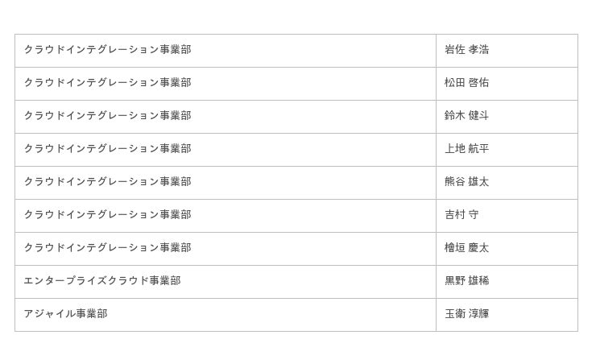Select the department text in 上地 航平's row
This screenshot has width=596, height=364.
pyautogui.click(x=108, y=149)
